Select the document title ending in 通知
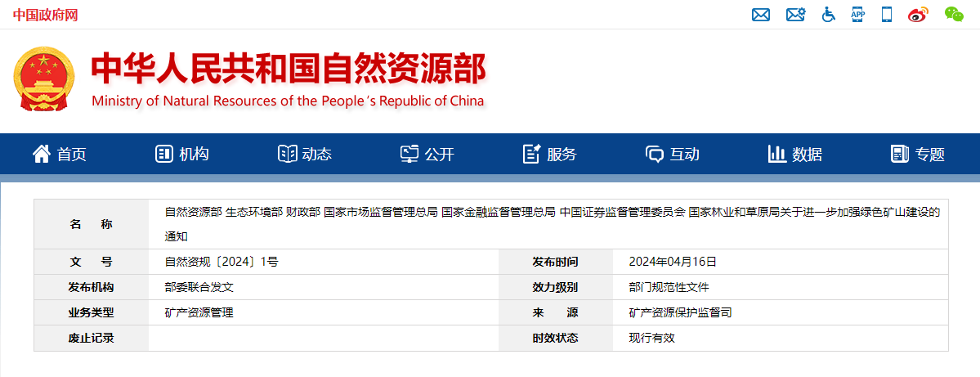This screenshot has height=377, width=980. (x=553, y=224)
